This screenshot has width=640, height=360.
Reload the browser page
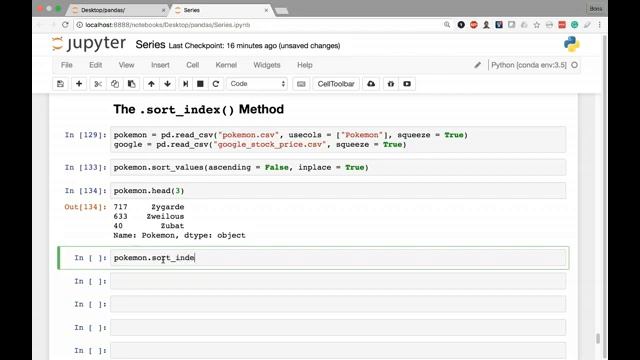[x=65, y=25]
